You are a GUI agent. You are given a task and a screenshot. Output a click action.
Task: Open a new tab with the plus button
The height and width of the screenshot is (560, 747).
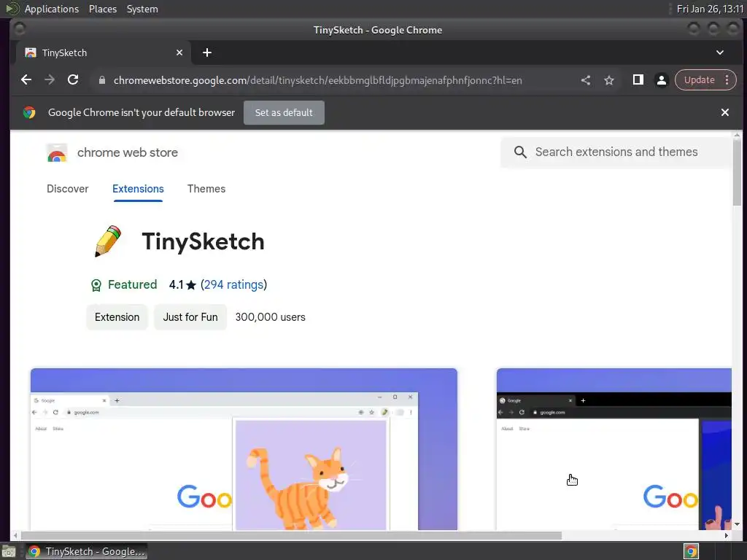click(206, 52)
